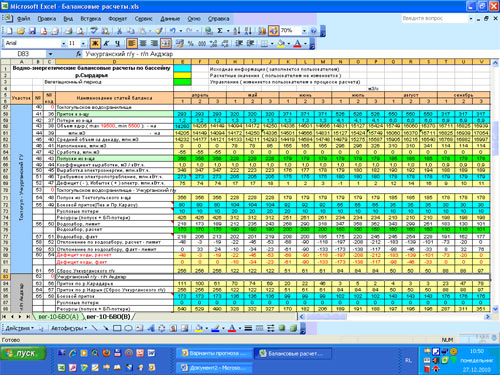
Task: Click the yellow legend cell in row 2
Action: coord(182,75)
